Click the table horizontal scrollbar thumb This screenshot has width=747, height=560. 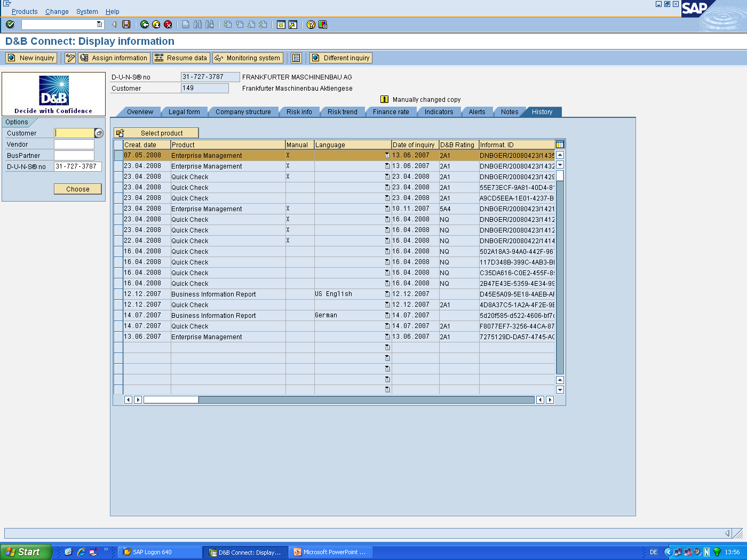click(171, 399)
